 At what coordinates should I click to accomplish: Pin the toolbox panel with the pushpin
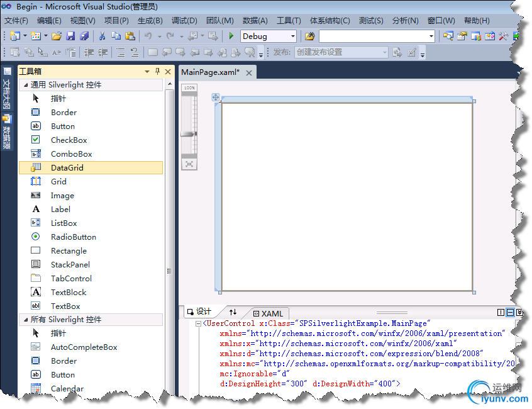tap(157, 72)
